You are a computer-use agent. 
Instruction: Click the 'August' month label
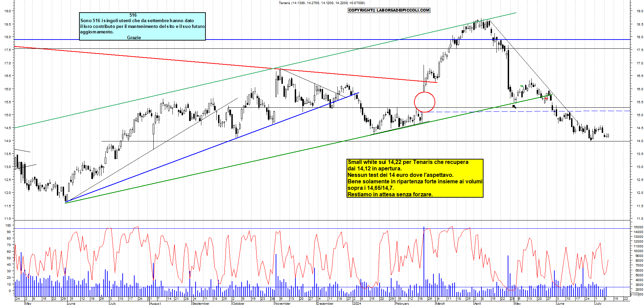click(x=155, y=303)
